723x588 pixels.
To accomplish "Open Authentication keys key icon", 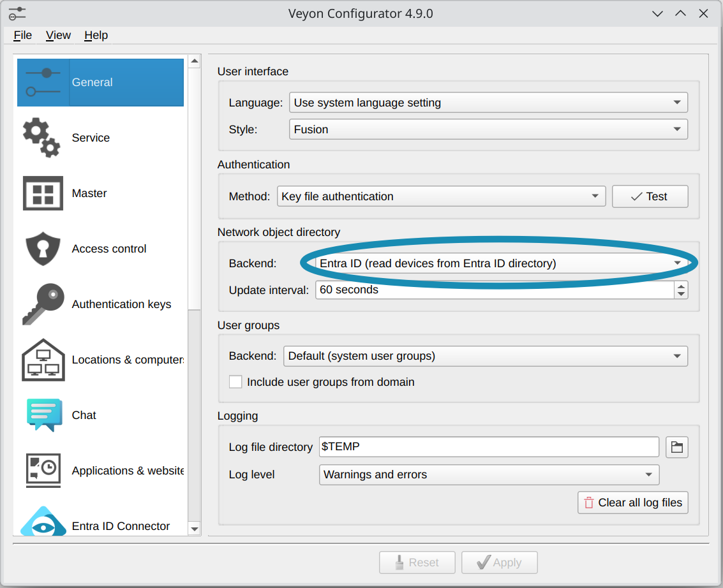I will pos(43,304).
